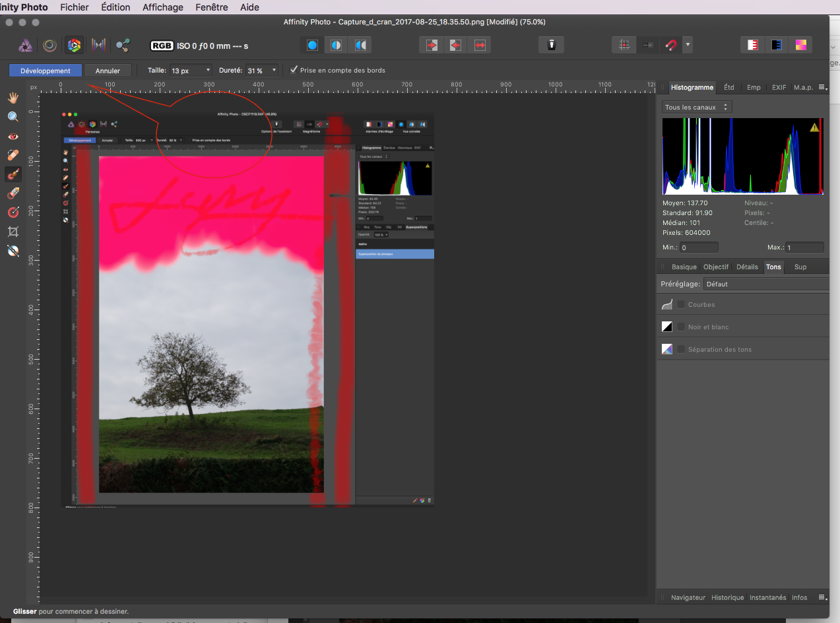
Task: Open the Affichage menu
Action: [x=163, y=7]
